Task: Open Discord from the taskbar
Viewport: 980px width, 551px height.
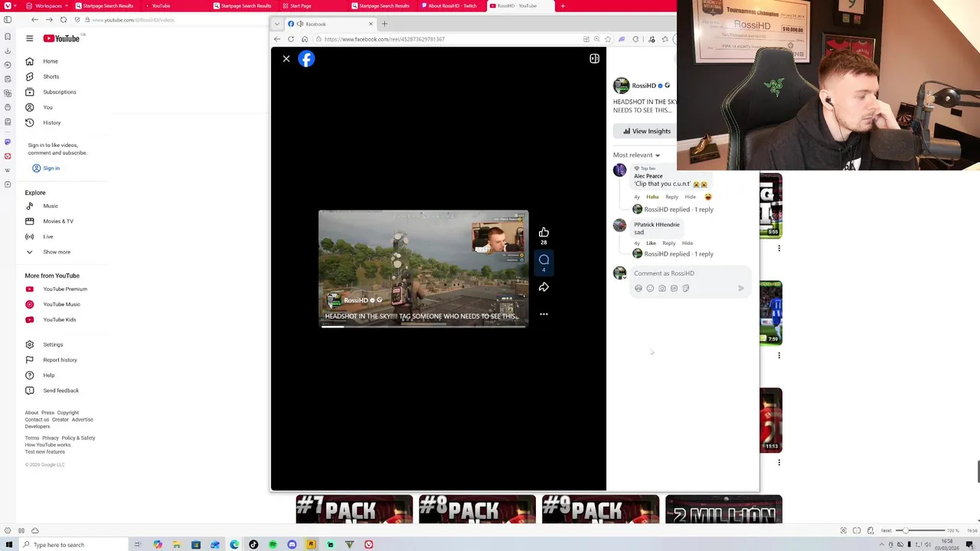Action: [292, 545]
